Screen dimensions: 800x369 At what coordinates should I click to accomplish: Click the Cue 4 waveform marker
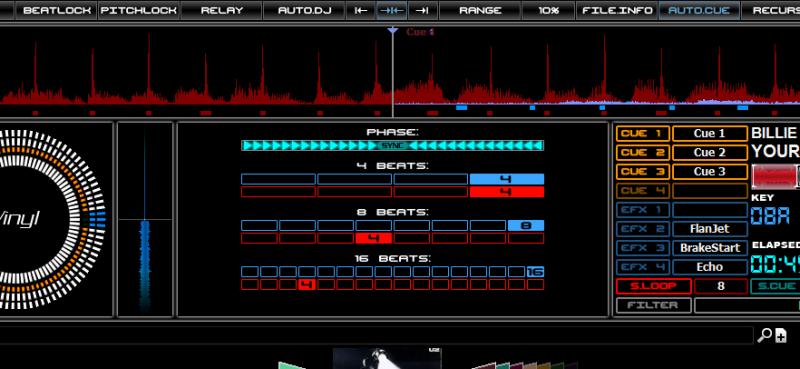click(x=420, y=32)
